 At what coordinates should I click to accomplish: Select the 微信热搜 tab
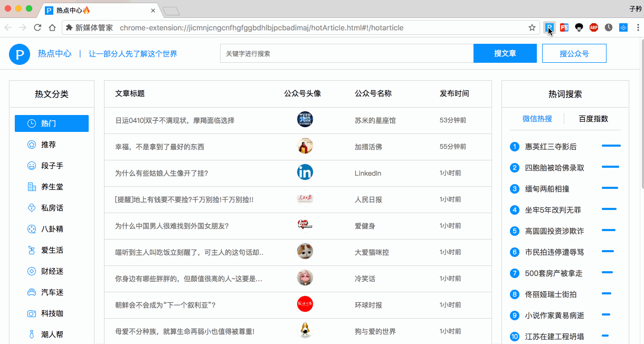click(537, 119)
